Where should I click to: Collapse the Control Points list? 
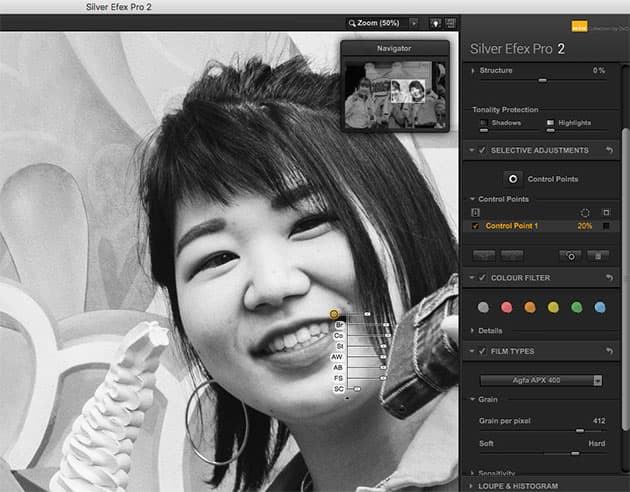(x=472, y=199)
